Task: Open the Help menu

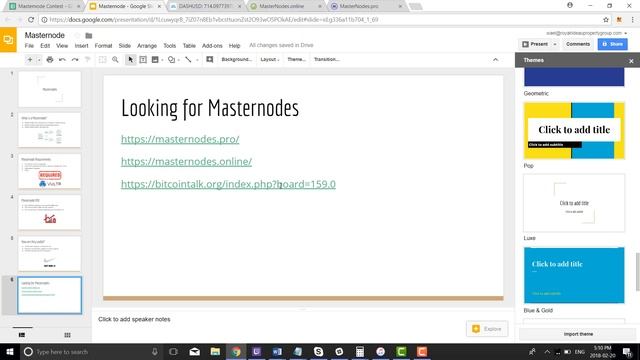Action: click(234, 46)
